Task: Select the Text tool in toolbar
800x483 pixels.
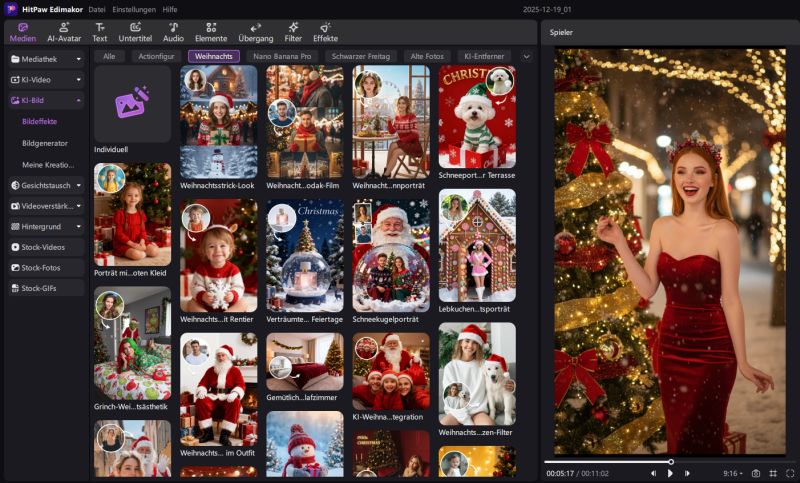Action: pos(100,32)
